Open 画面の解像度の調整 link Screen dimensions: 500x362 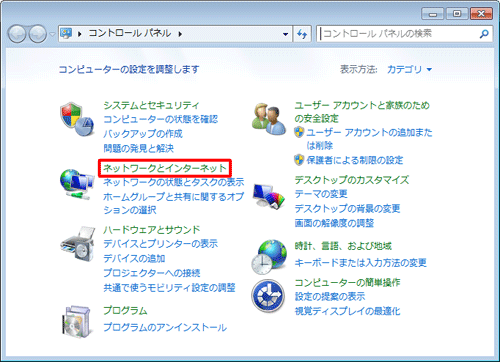[334, 223]
